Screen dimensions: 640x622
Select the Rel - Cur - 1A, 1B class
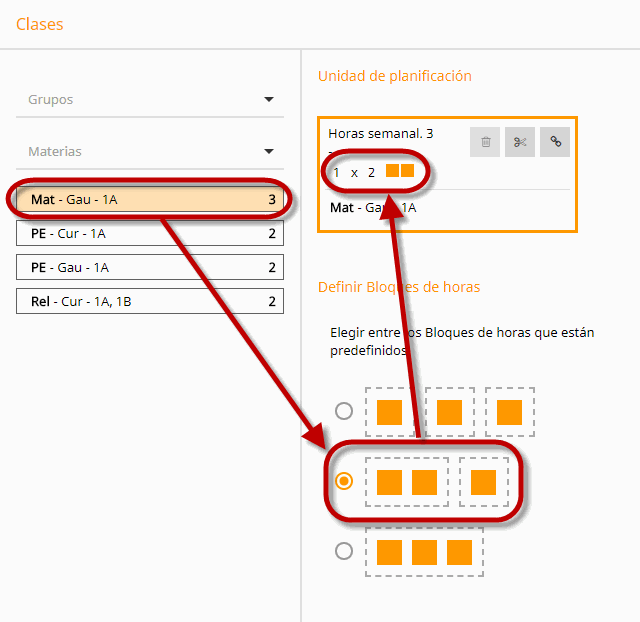click(150, 301)
